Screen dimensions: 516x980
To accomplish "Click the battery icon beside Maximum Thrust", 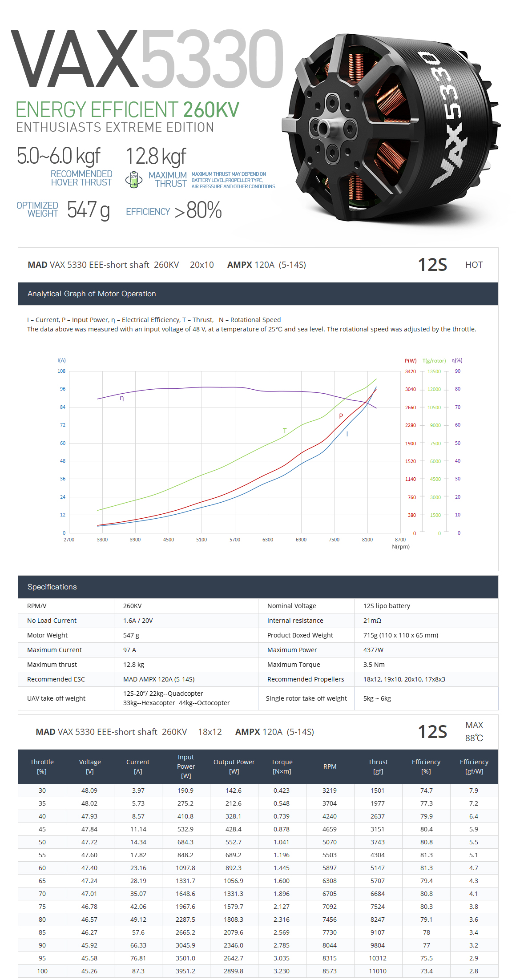I will (x=134, y=180).
